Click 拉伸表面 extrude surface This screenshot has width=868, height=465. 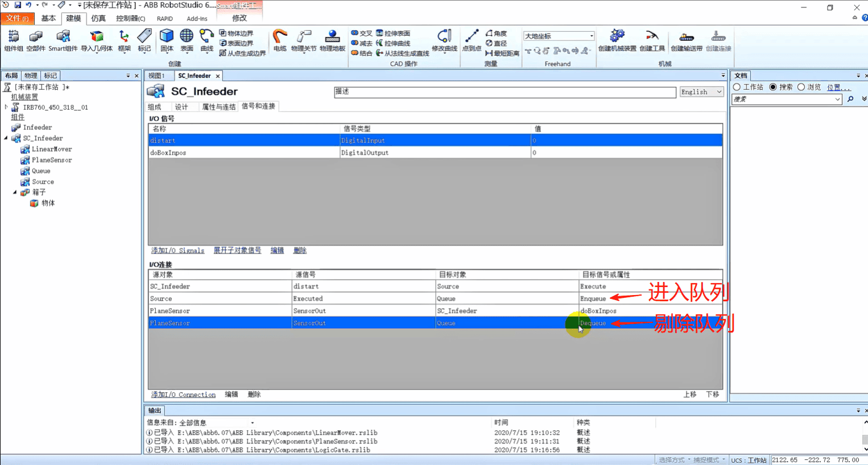[x=393, y=34]
